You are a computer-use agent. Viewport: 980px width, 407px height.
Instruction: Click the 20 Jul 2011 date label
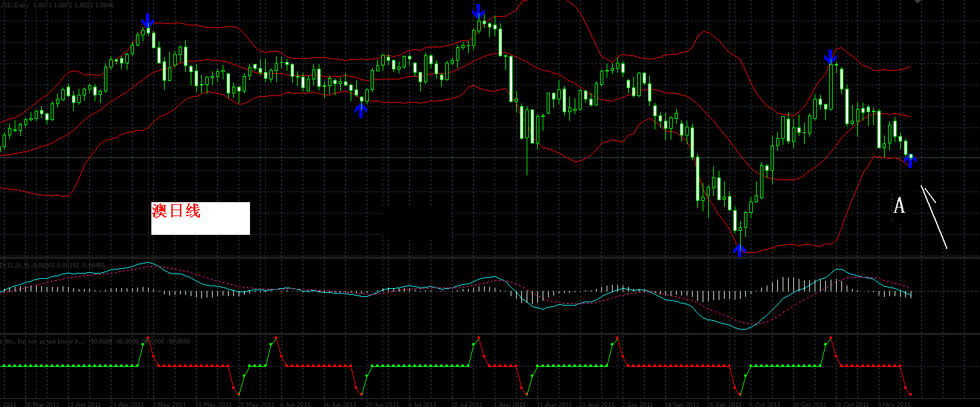pos(467,404)
